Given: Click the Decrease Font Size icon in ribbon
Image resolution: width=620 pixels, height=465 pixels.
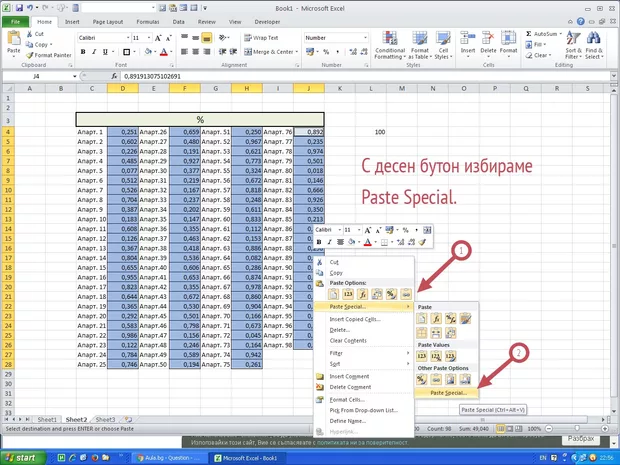Looking at the screenshot, I should tap(168, 38).
